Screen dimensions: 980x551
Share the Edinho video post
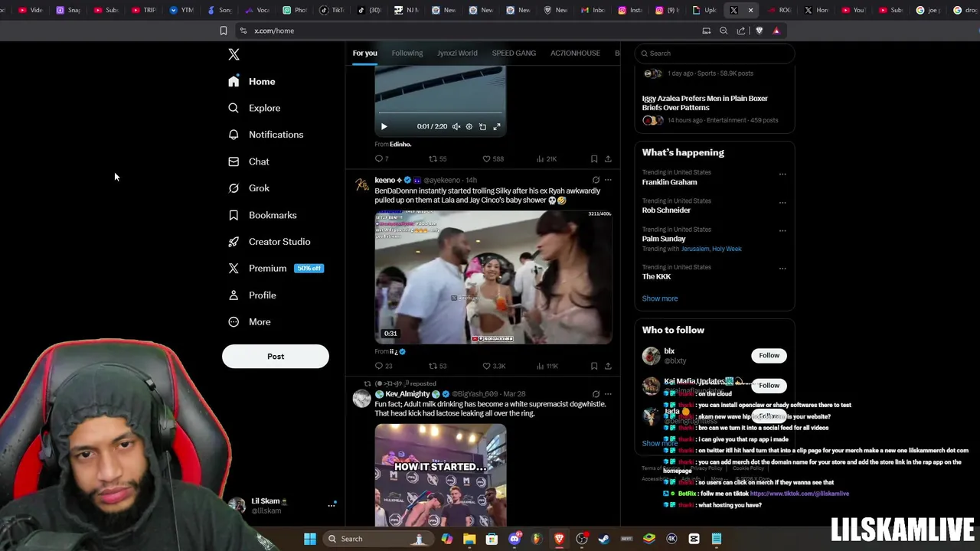point(608,159)
